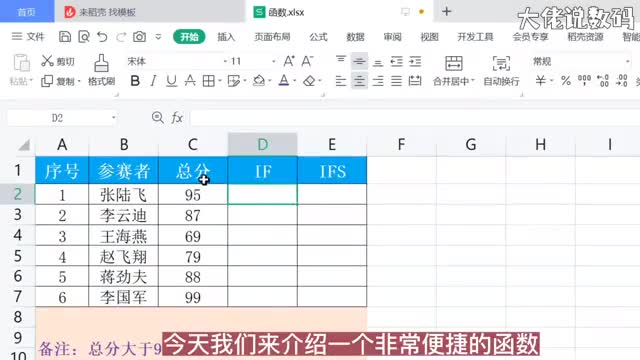Switch to 页面布局 tab
The width and height of the screenshot is (640, 360).
click(272, 37)
